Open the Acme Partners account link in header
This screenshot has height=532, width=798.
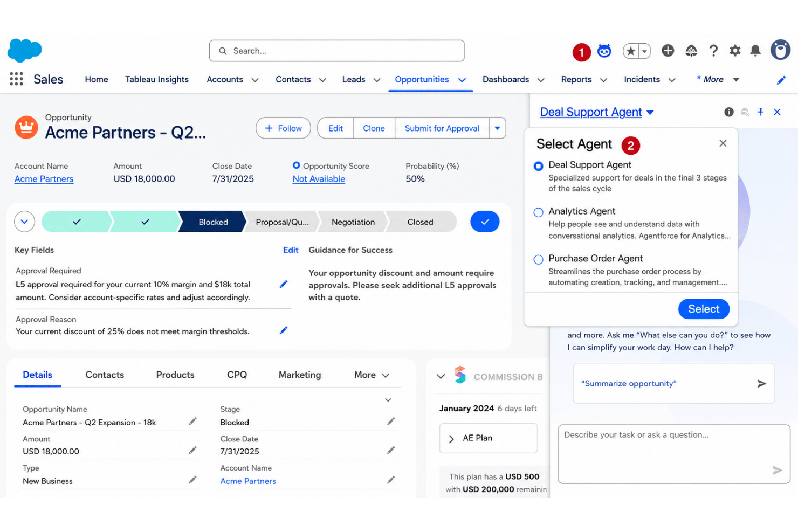tap(44, 179)
